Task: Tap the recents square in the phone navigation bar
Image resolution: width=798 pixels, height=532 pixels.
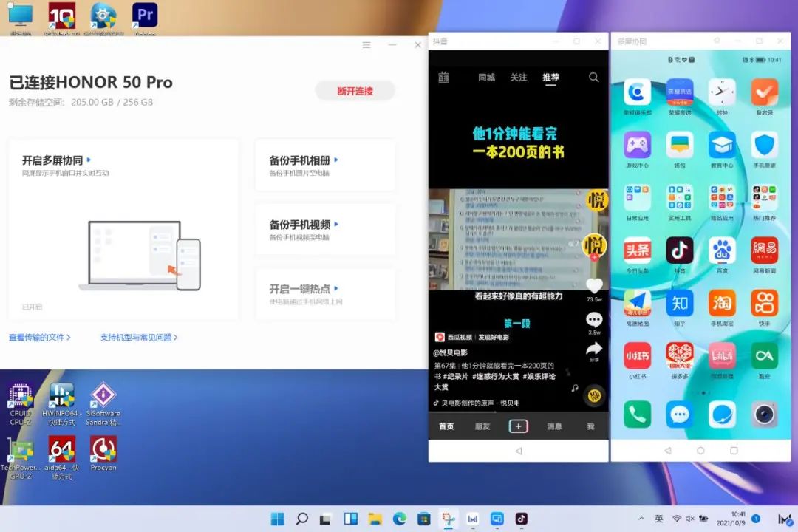Action: (734, 451)
